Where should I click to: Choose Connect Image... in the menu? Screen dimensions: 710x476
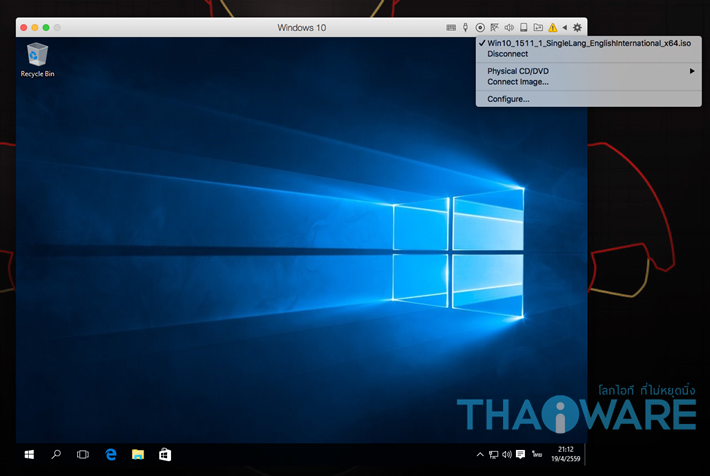[x=589, y=82]
